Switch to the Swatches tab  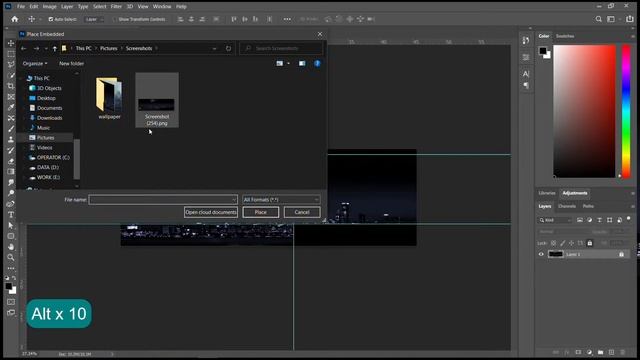point(565,36)
